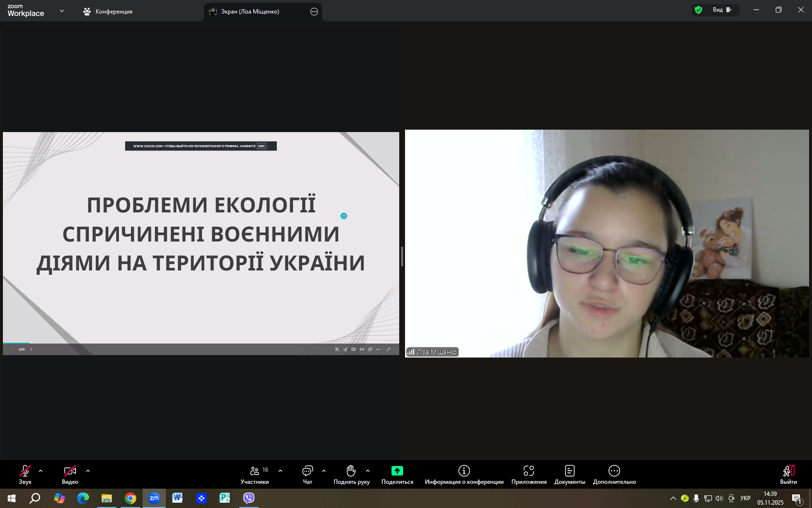Click the presentation progress bar under the slide

tap(201, 343)
